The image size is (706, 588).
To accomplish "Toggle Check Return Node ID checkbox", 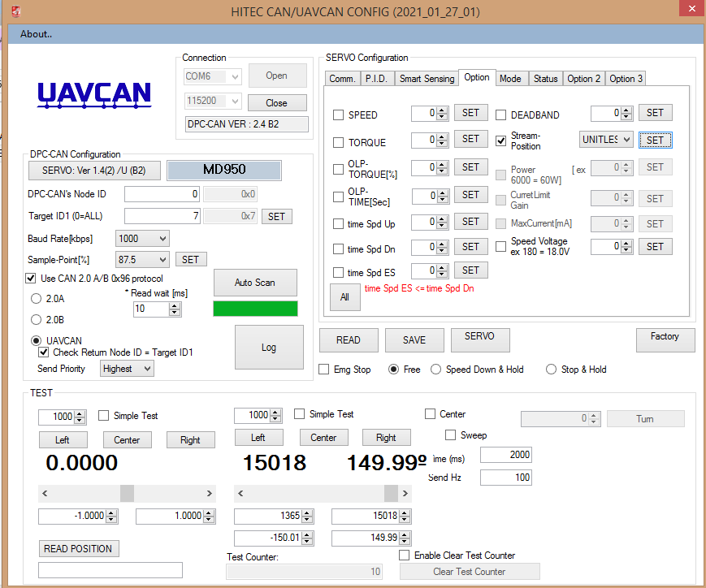I will pos(43,352).
